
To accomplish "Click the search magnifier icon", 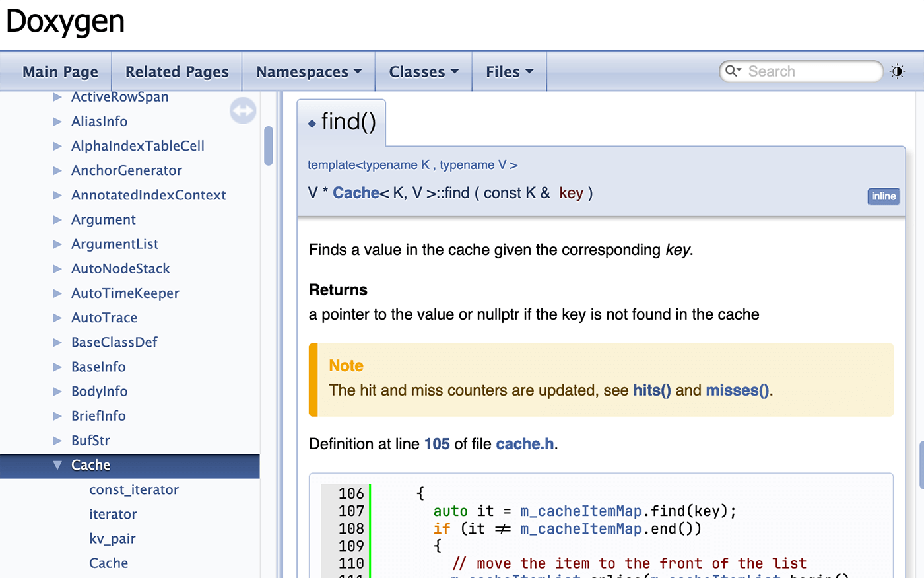I will 733,71.
